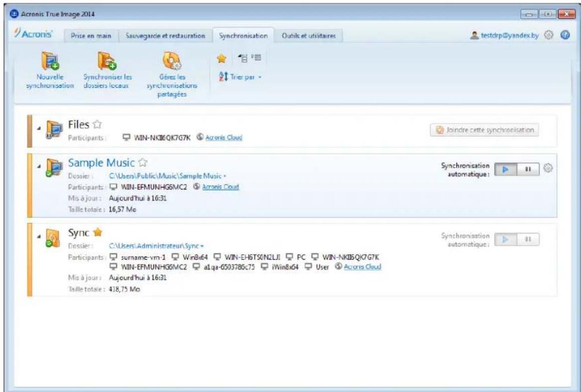This screenshot has width=581, height=392.
Task: Click the pause button for Sync entry
Action: [x=528, y=239]
